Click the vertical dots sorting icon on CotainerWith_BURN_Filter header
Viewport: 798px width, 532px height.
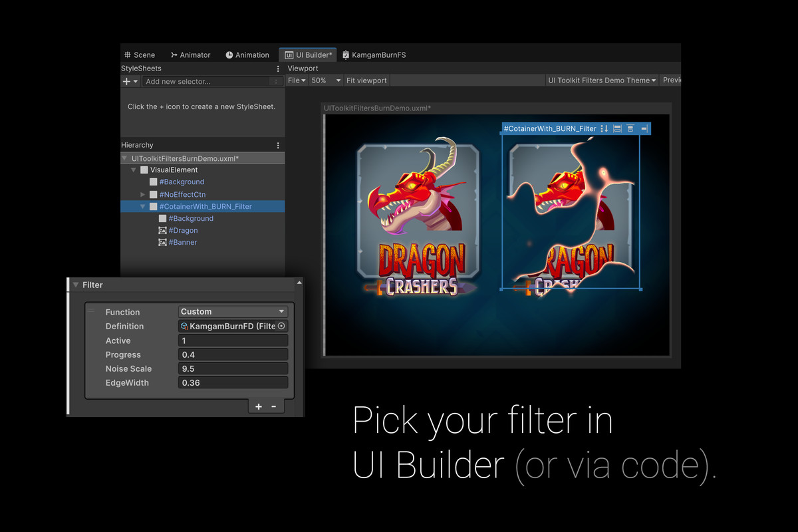[602, 128]
